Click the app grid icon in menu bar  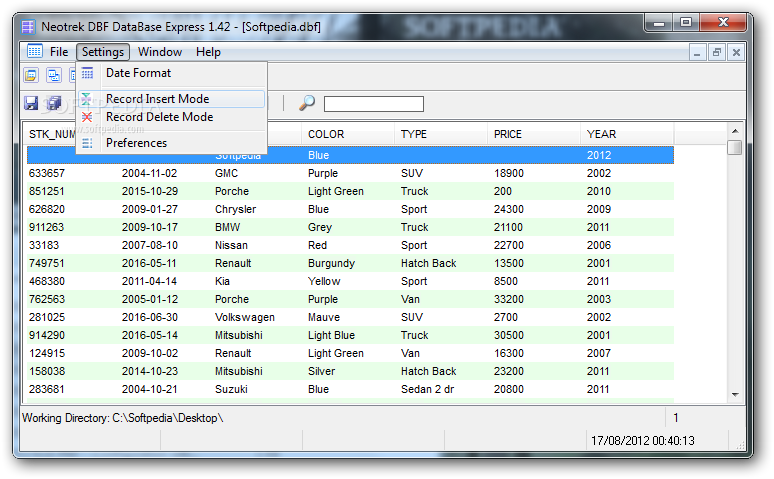click(35, 51)
